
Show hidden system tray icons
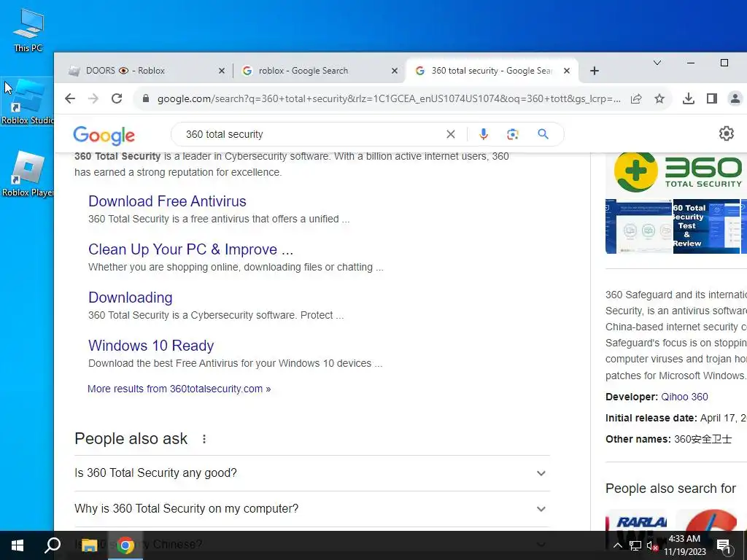coord(617,545)
